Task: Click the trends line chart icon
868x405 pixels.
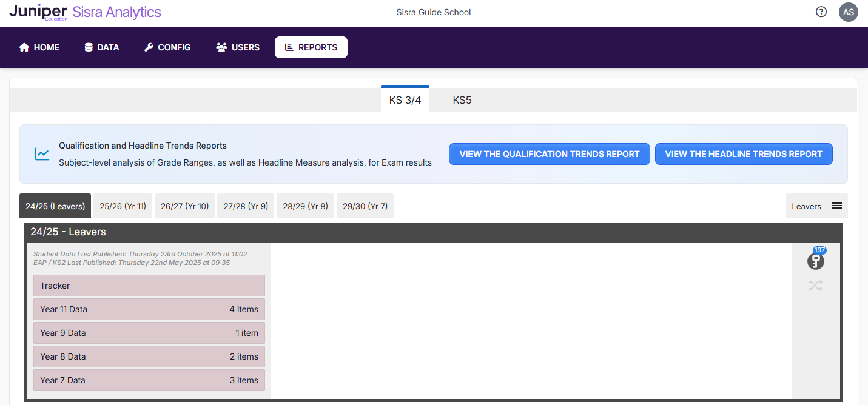Action: (42, 154)
